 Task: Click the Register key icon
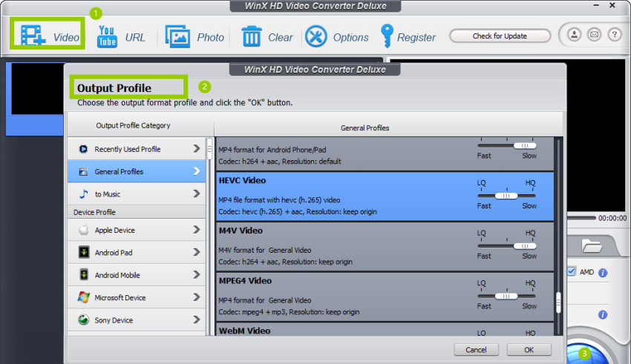click(386, 36)
